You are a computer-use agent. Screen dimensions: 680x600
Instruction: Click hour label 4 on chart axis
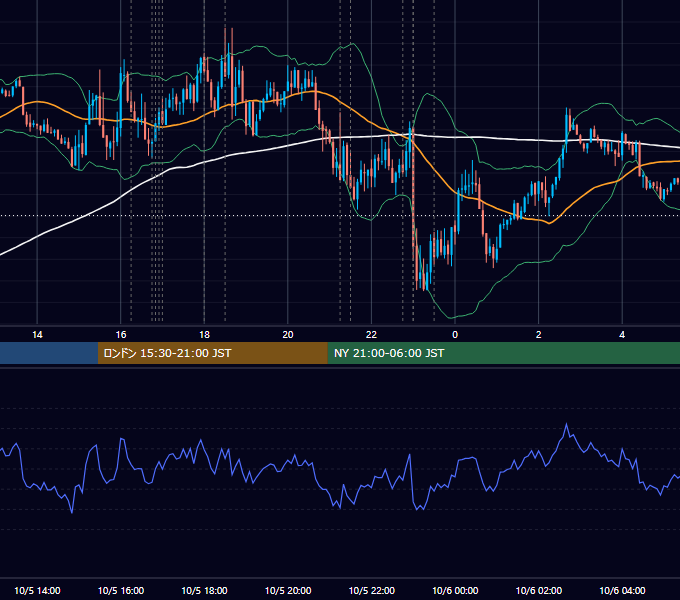[622, 335]
